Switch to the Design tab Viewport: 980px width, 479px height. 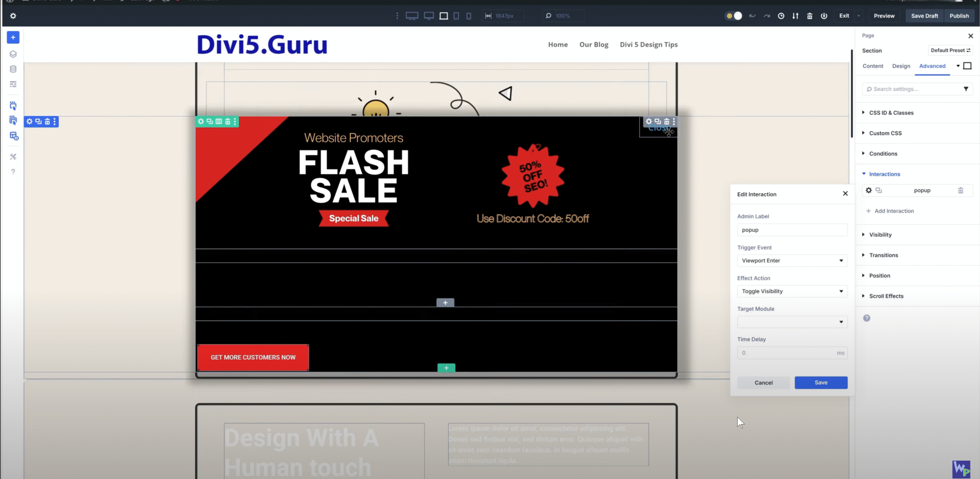pyautogui.click(x=901, y=66)
